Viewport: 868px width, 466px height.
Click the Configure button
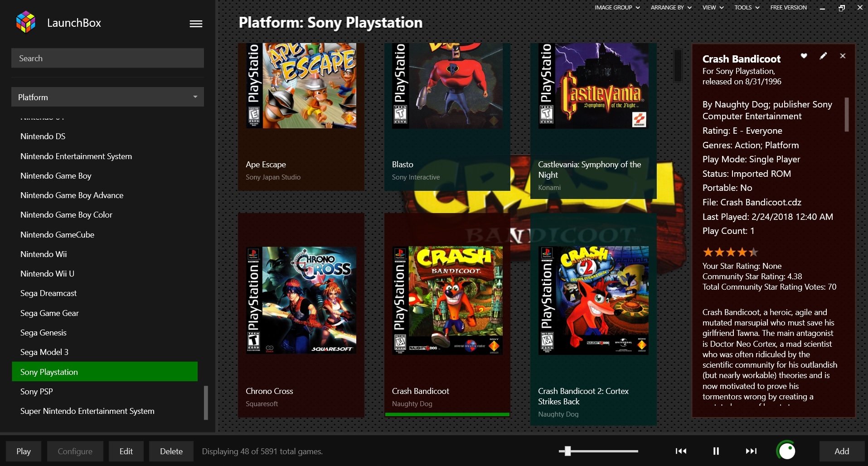tap(75, 451)
